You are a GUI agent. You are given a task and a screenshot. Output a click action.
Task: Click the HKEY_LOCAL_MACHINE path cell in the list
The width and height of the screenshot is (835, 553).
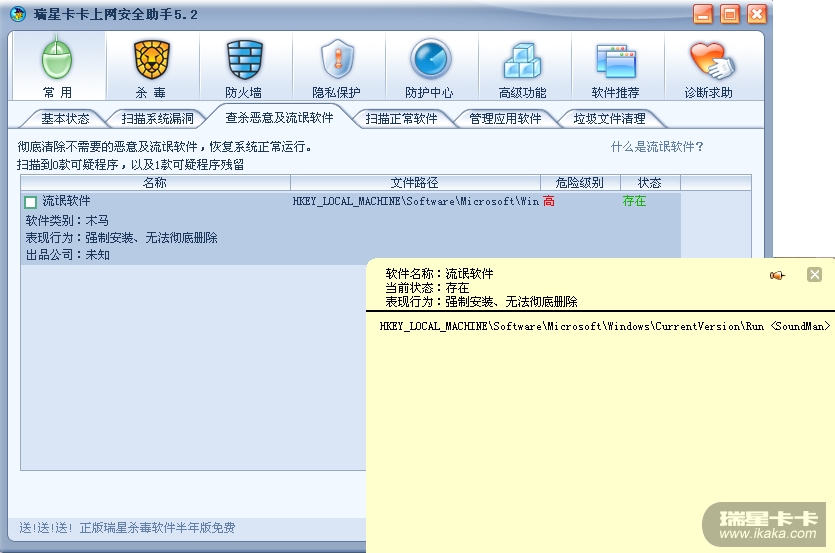(416, 201)
